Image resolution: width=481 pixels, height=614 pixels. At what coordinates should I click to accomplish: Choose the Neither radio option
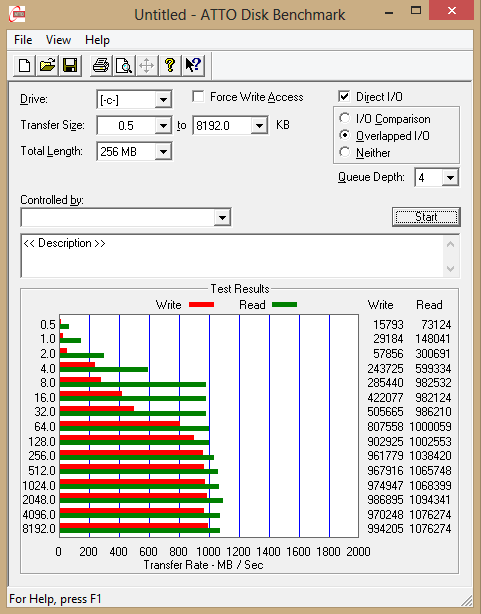tap(345, 152)
